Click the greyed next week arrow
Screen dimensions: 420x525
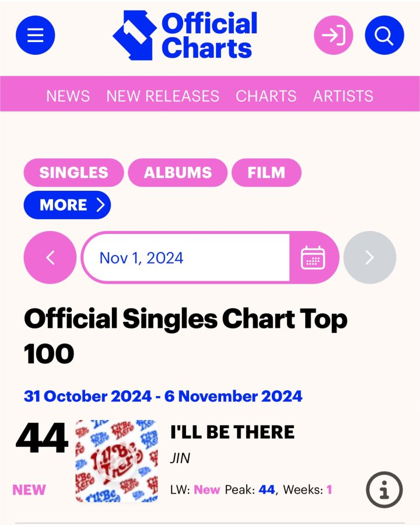coord(369,257)
